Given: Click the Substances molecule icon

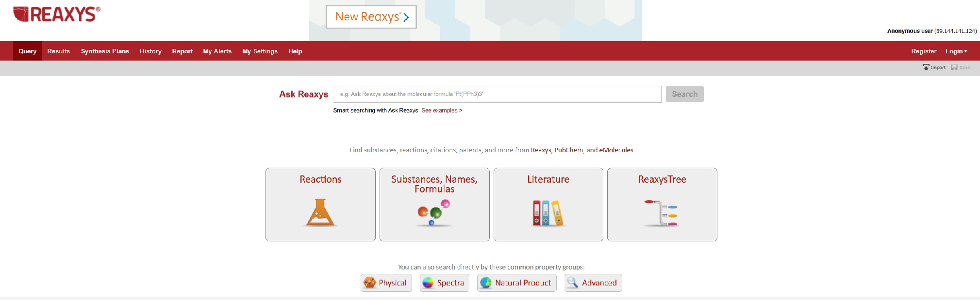Looking at the screenshot, I should point(434,213).
